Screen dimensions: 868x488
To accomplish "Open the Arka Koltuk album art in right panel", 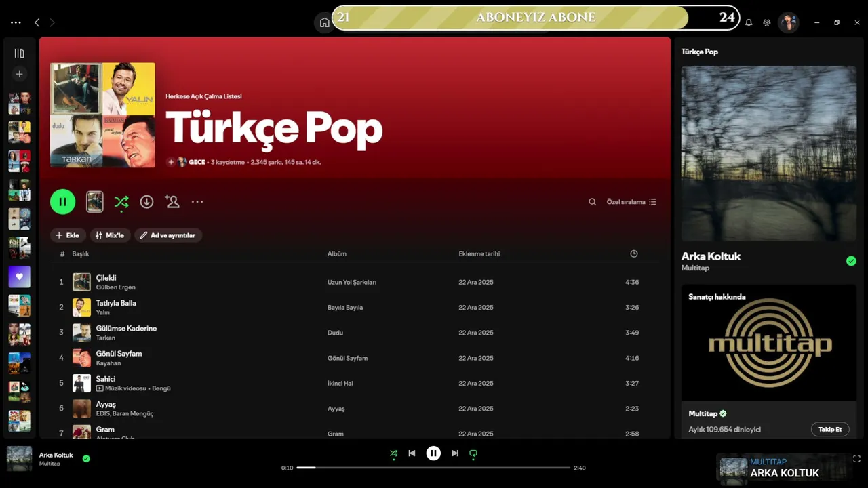I will [769, 153].
